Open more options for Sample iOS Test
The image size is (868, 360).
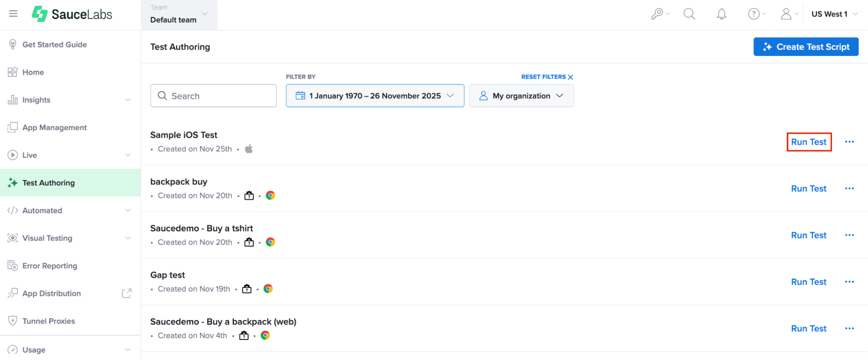click(x=849, y=142)
